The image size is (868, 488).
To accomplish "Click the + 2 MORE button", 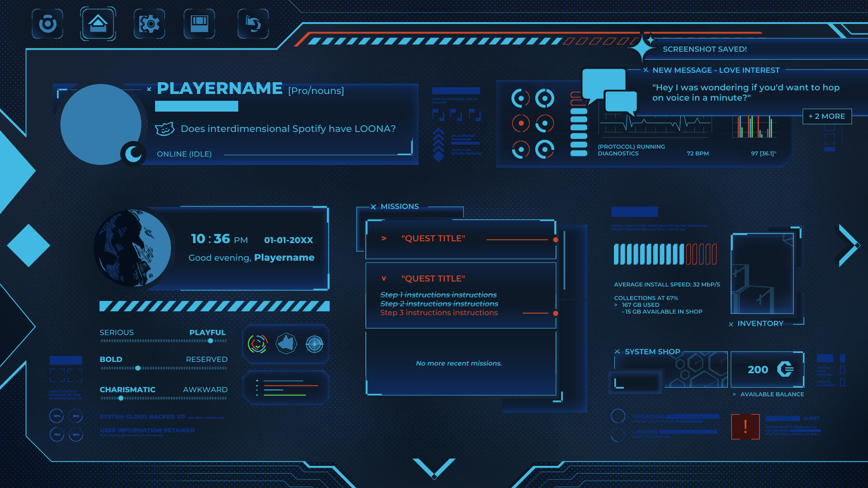I will click(x=827, y=116).
